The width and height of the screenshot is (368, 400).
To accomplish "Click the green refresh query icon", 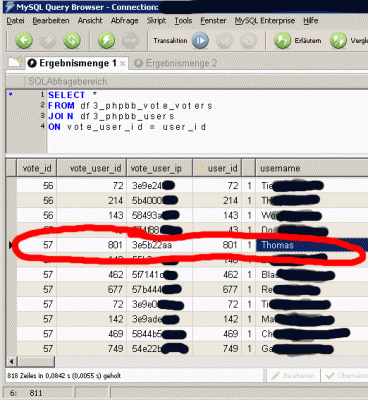I will [x=72, y=41].
